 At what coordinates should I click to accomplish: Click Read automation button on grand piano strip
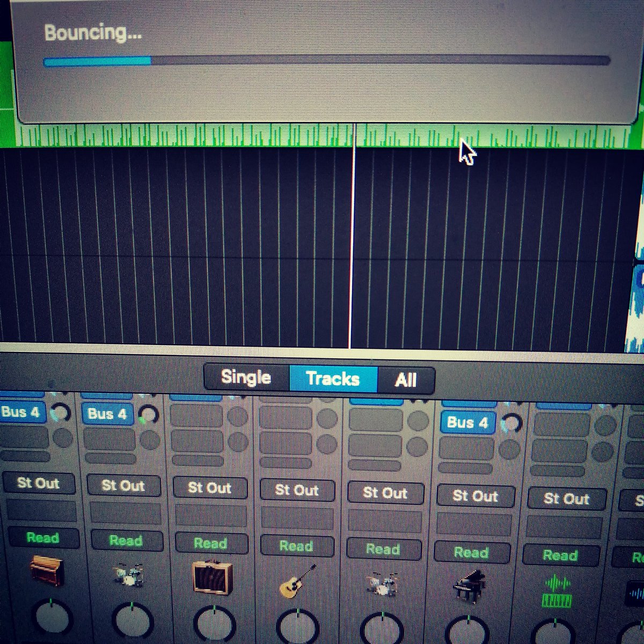(471, 552)
